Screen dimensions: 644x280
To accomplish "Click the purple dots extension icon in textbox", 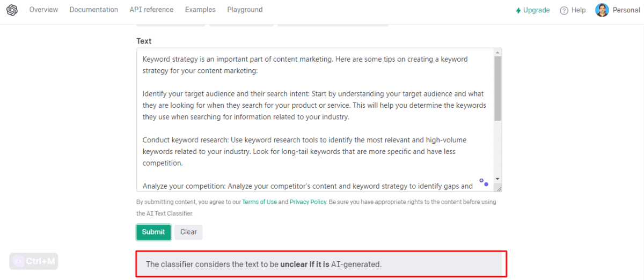I will pos(484,182).
